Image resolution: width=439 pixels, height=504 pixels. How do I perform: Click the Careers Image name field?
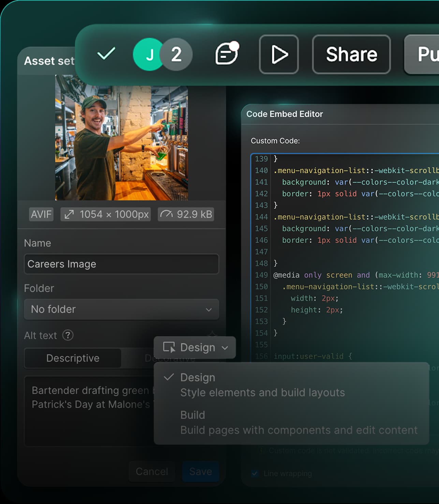click(x=121, y=264)
